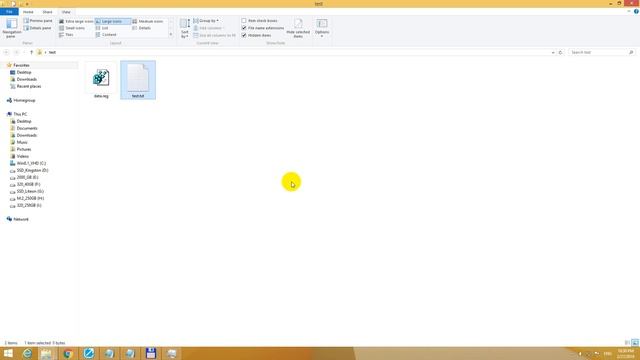This screenshot has height=360, width=640.
Task: Click Hide selected items
Action: coord(298,28)
